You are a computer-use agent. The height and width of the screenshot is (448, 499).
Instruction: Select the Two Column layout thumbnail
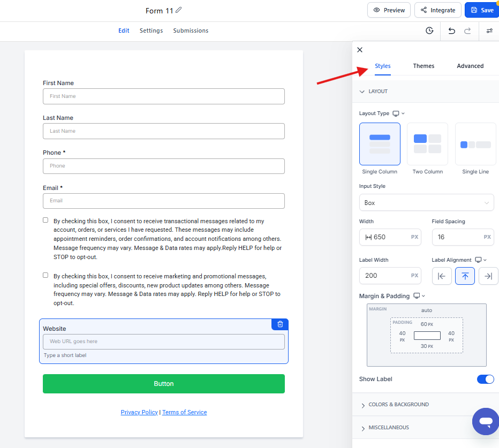point(427,144)
